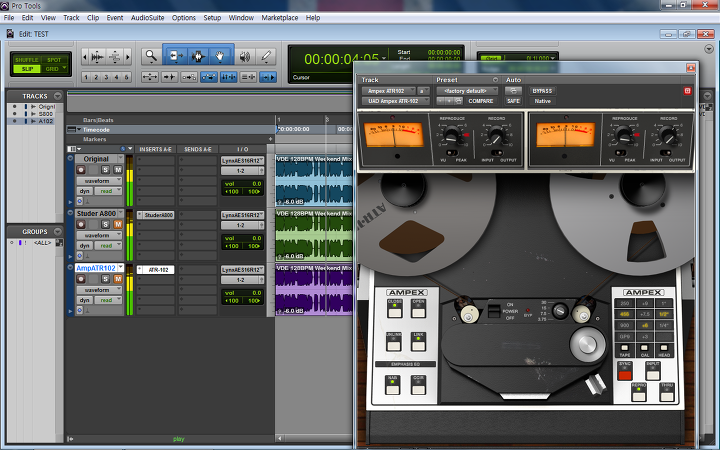Unmute the AmpATR102 track
The width and height of the screenshot is (720, 450).
click(x=118, y=279)
